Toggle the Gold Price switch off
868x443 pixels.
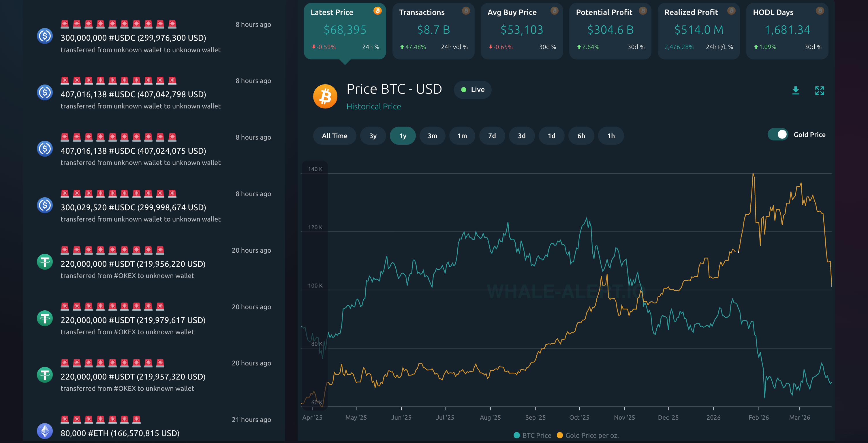[778, 134]
